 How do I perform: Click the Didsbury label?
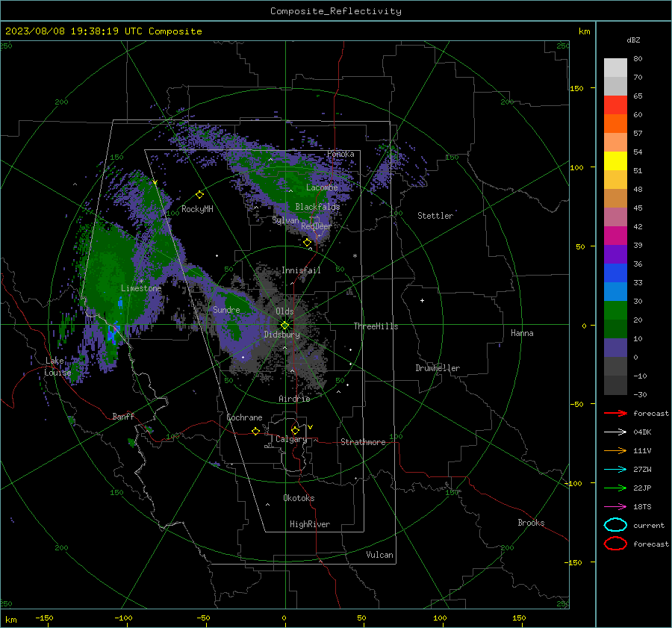(x=281, y=335)
